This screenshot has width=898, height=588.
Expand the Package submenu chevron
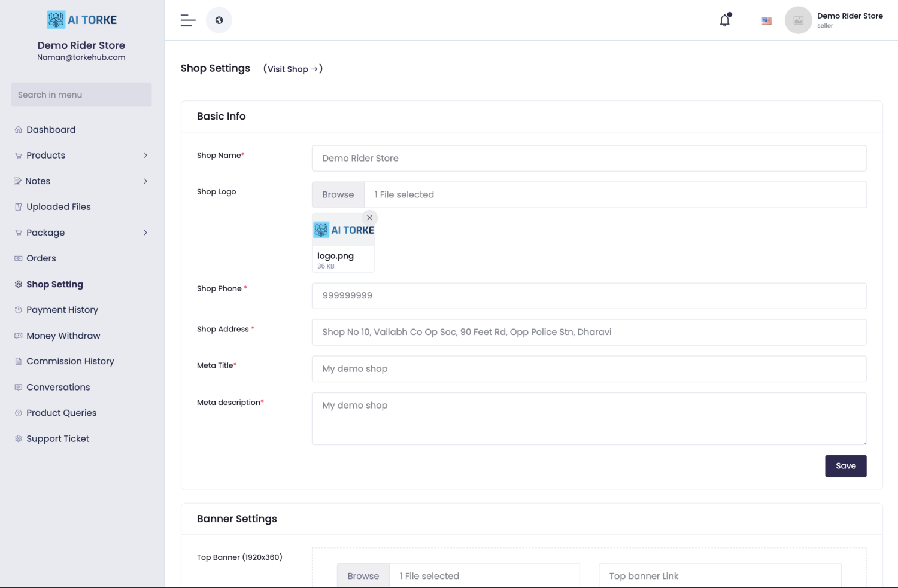145,233
